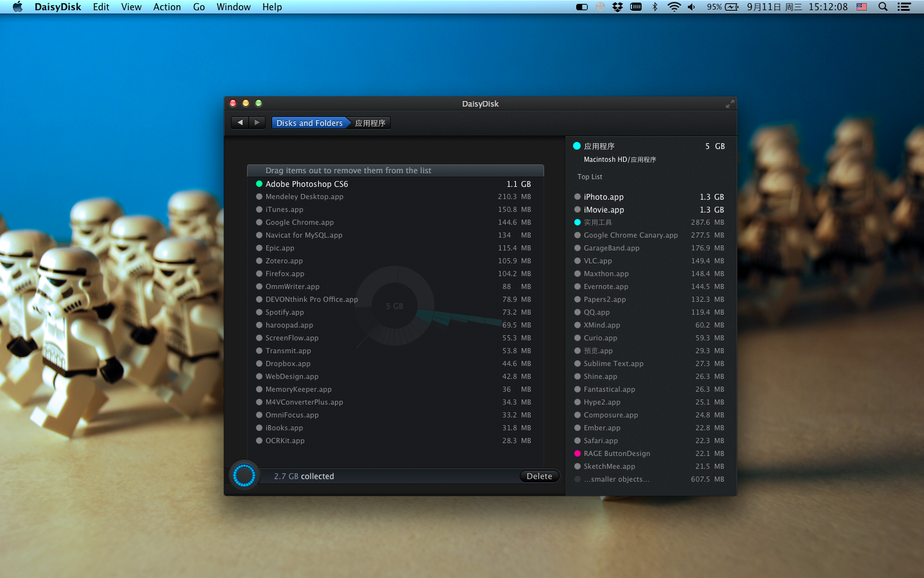924x578 pixels.
Task: Select XMind.app in Top List
Action: (x=649, y=325)
